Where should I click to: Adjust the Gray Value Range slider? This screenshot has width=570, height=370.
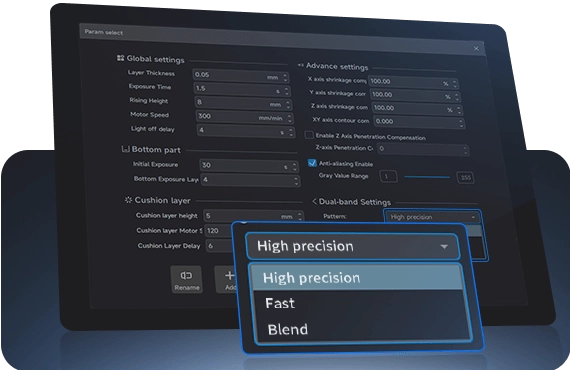(x=427, y=177)
